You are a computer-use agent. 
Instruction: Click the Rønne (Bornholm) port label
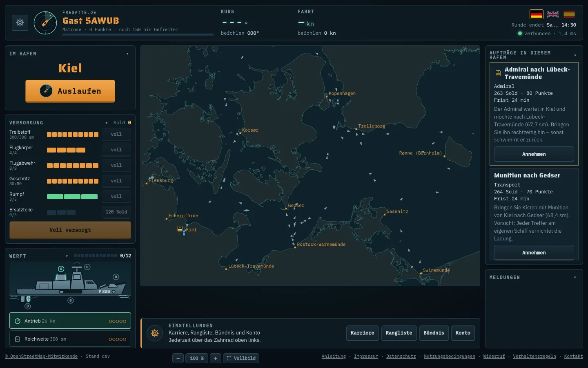coord(421,153)
